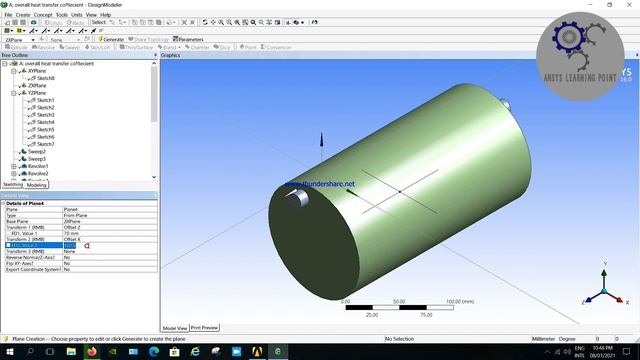Screen dimensions: 640x360
Task: Collapse the YZPlane tree node
Action: [14, 93]
